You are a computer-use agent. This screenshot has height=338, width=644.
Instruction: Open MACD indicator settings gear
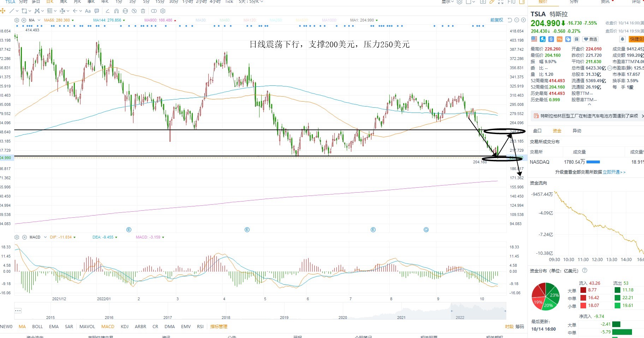[x=17, y=237]
